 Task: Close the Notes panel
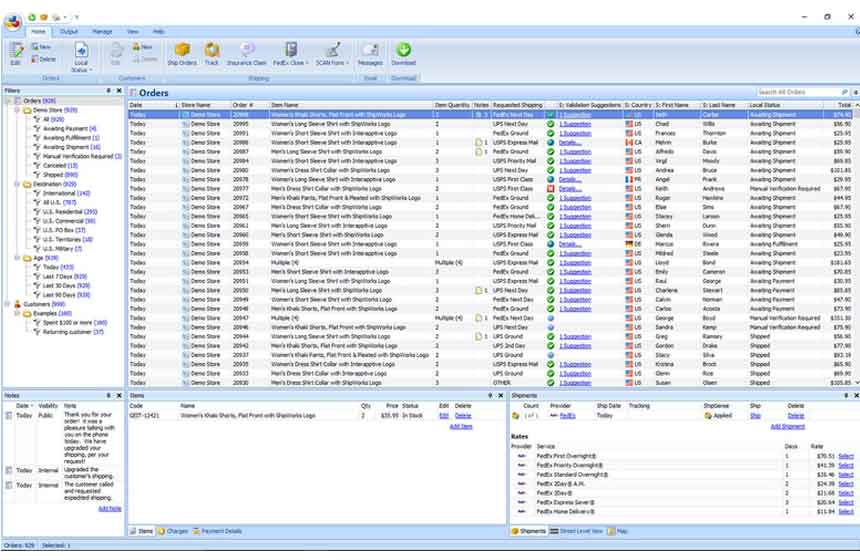[x=118, y=395]
